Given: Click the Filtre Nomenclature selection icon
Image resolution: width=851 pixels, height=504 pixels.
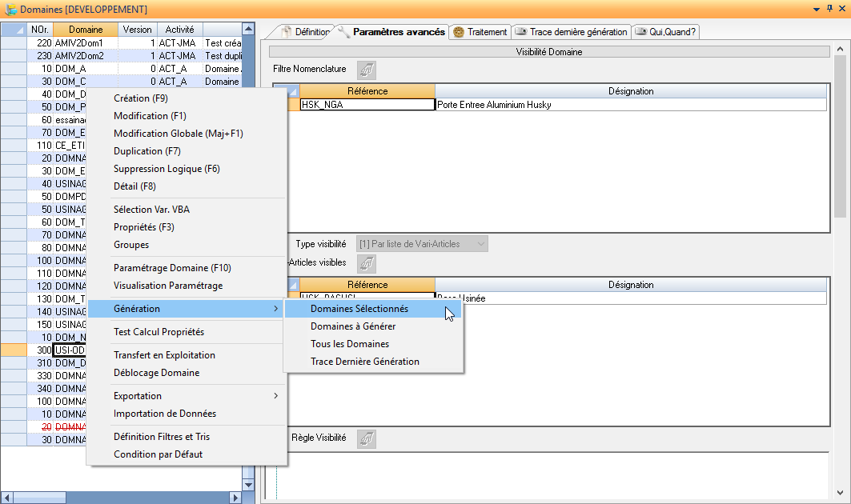Looking at the screenshot, I should [366, 70].
